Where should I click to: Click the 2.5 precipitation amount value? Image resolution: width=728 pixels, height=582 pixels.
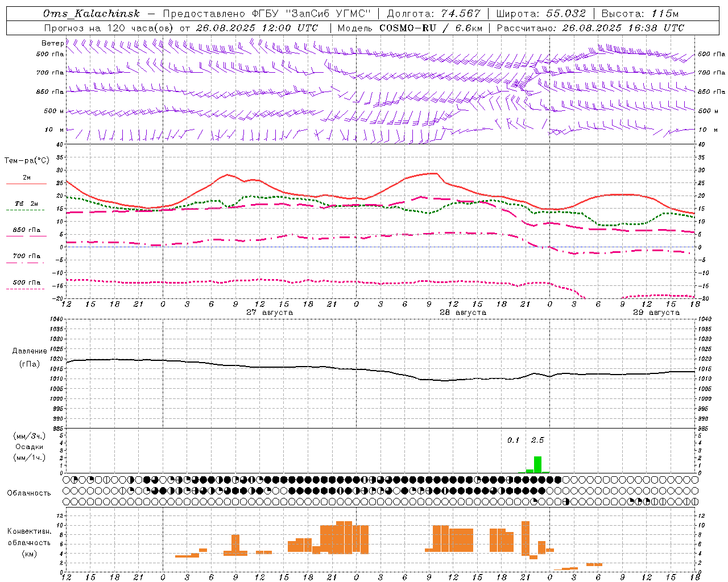click(x=537, y=440)
